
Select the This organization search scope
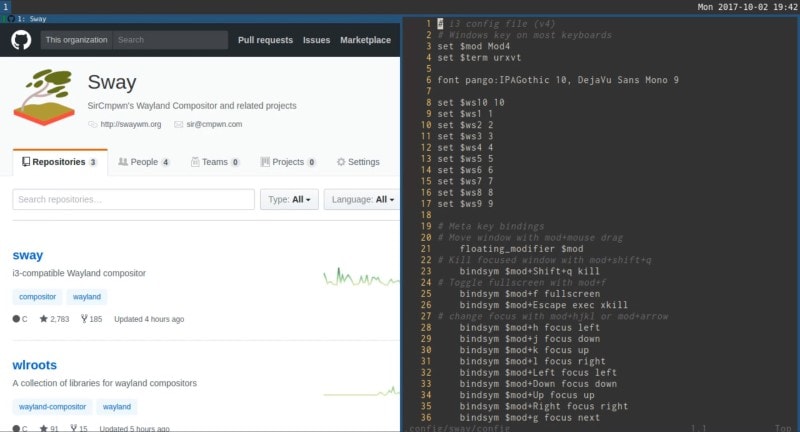[77, 40]
